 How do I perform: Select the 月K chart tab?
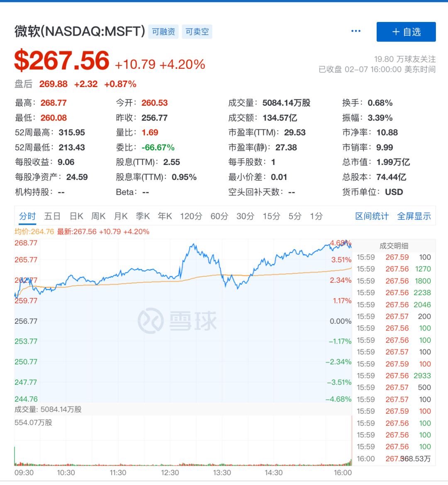[x=121, y=216]
